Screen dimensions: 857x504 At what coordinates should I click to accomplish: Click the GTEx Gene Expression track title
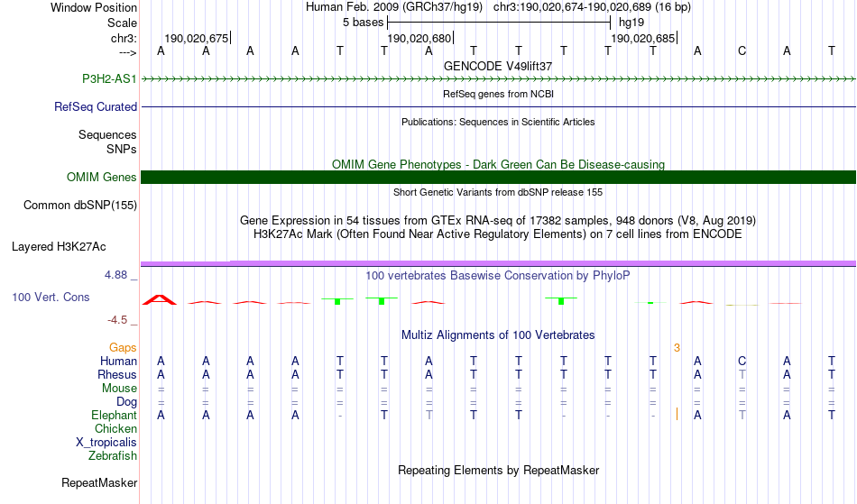click(498, 221)
